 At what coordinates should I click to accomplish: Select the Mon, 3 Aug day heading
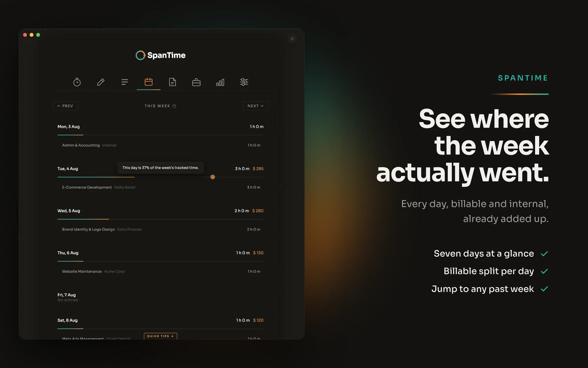tap(69, 127)
